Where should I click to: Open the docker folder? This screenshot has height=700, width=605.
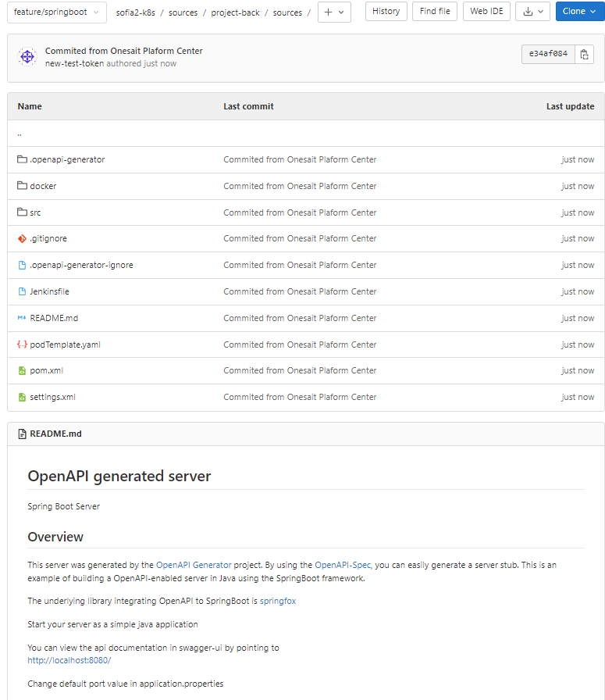click(43, 186)
